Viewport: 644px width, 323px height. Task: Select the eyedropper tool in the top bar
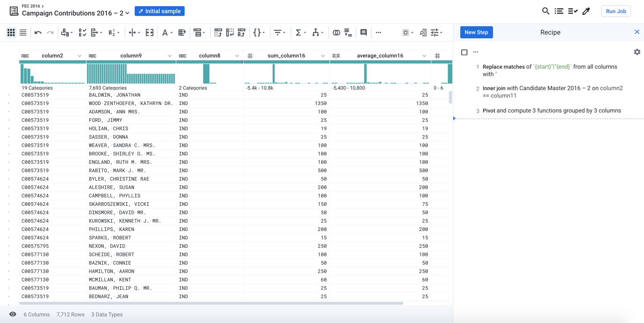tap(587, 11)
